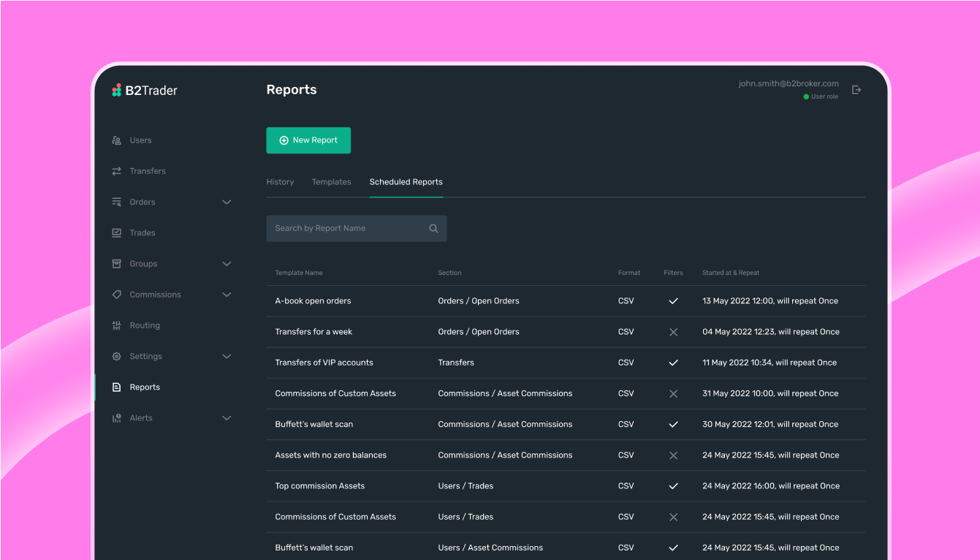This screenshot has width=980, height=560.
Task: Click the Filters cross for Transfers for a week
Action: [x=673, y=332]
